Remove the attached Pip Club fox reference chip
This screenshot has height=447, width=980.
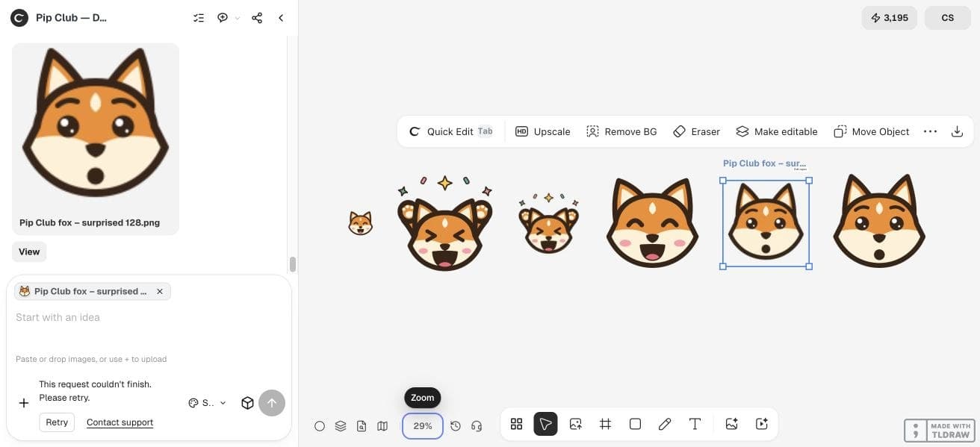[x=159, y=292]
